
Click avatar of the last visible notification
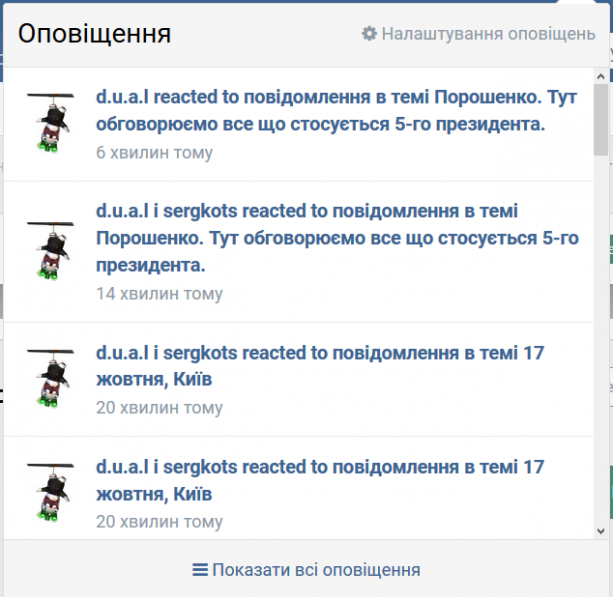pyautogui.click(x=50, y=493)
